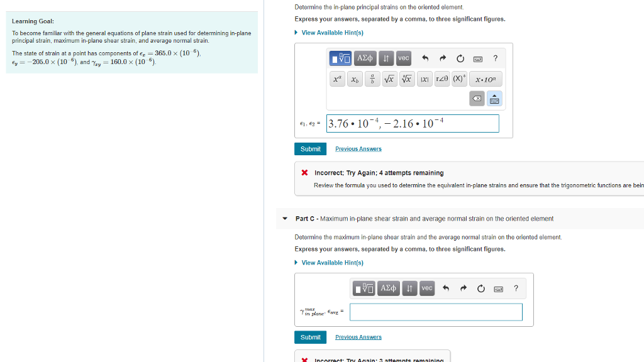Image resolution: width=644 pixels, height=362 pixels.
Task: Toggle the keyboard shortcuts icon in Part C toolbar
Action: click(x=499, y=288)
